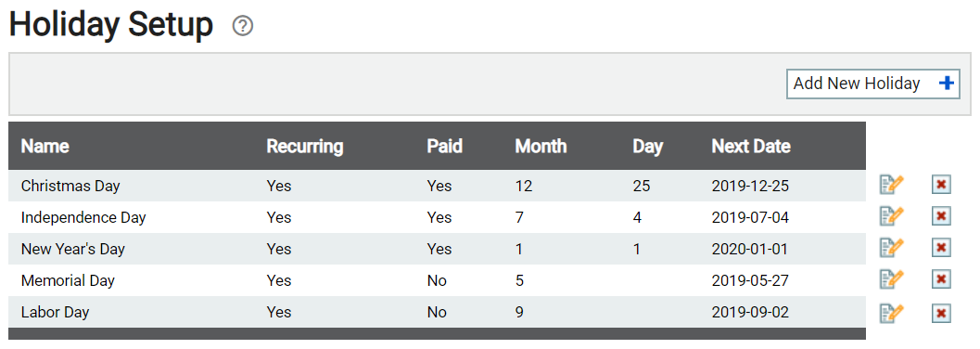Select the Labor Day next date 2019-09-02
Image resolution: width=980 pixels, height=349 pixels.
(x=750, y=312)
